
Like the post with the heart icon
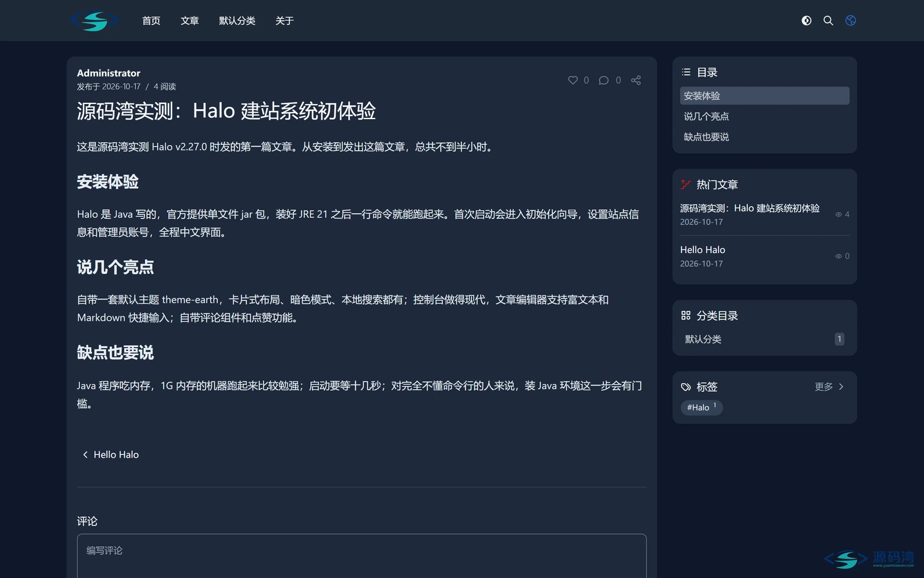pyautogui.click(x=573, y=80)
